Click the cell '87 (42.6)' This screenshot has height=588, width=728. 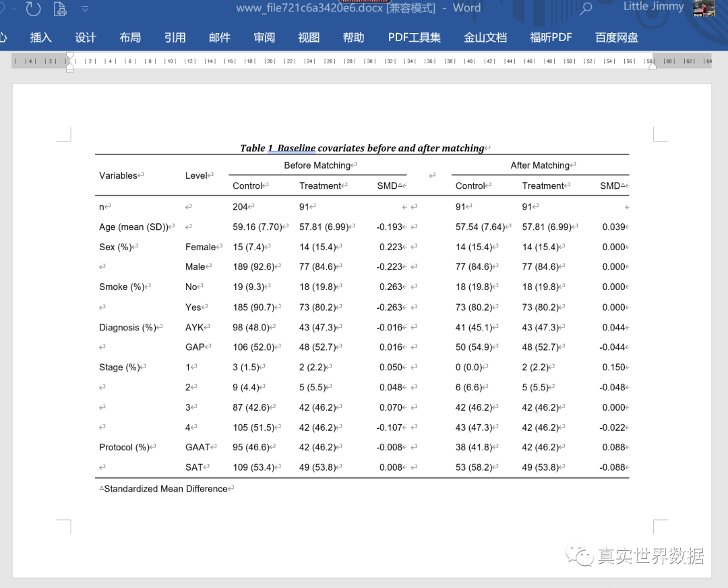(251, 407)
